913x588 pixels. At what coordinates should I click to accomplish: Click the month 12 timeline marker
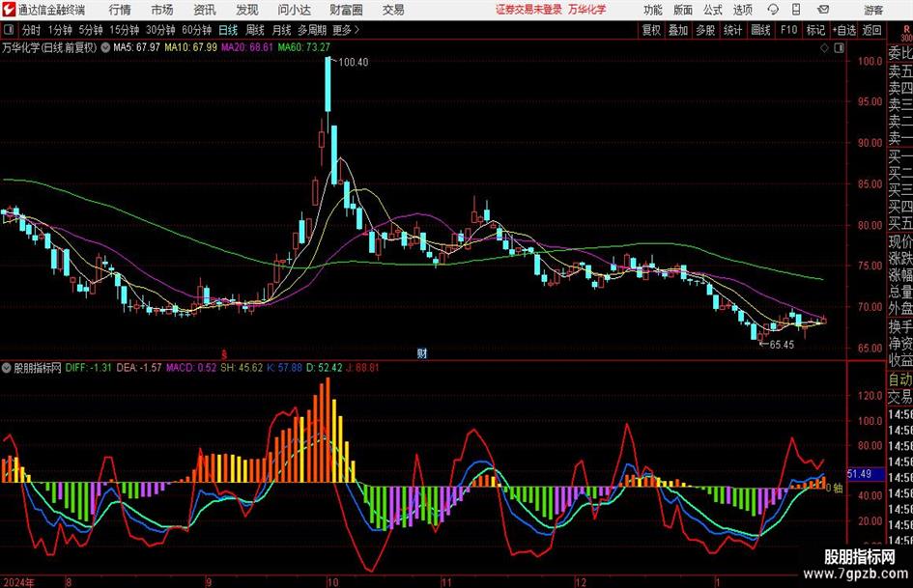coord(581,582)
